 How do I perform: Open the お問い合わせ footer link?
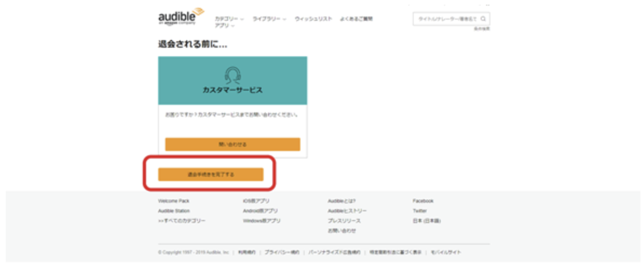[342, 231]
